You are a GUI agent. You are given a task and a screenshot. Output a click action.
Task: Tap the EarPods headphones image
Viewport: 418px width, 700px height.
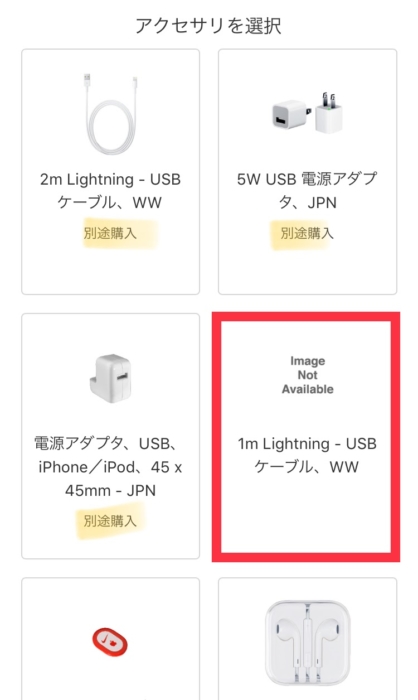point(308,642)
